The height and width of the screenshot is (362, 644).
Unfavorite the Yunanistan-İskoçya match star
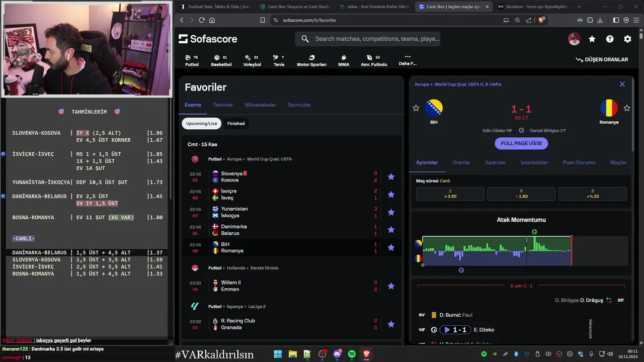[x=391, y=212]
